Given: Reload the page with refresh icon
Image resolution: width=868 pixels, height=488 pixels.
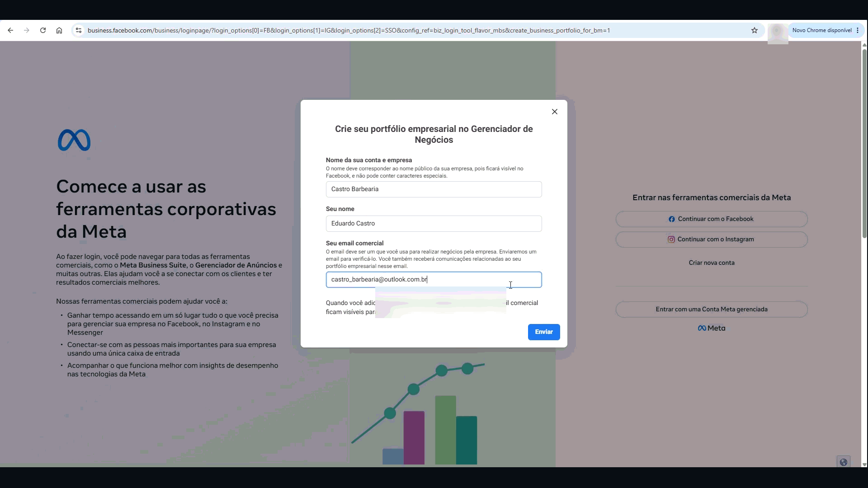Looking at the screenshot, I should [43, 30].
